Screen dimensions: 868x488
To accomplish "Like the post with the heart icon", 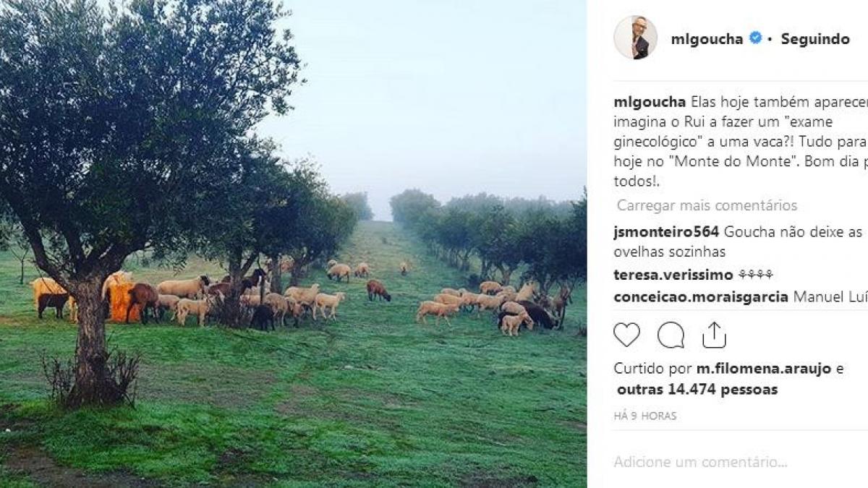I will (626, 335).
